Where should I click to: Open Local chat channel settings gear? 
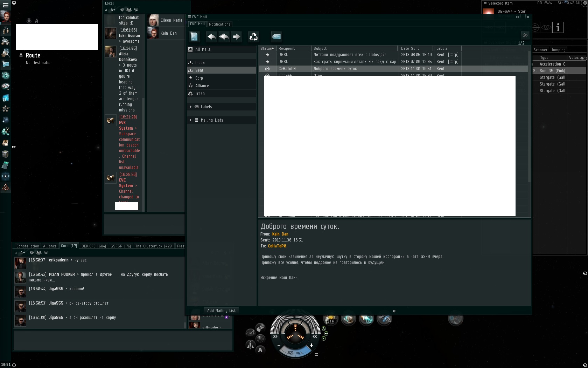(x=122, y=10)
